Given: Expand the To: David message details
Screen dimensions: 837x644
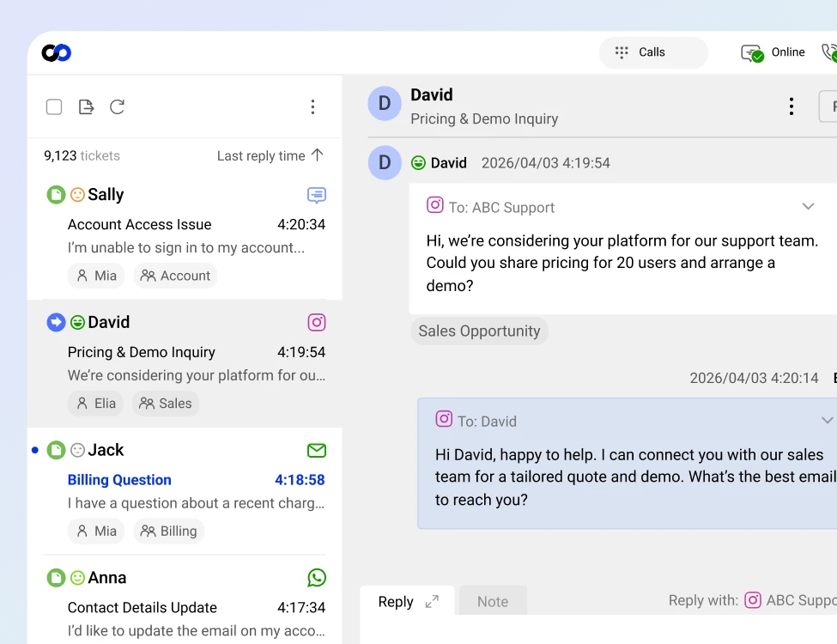Looking at the screenshot, I should coord(827,420).
